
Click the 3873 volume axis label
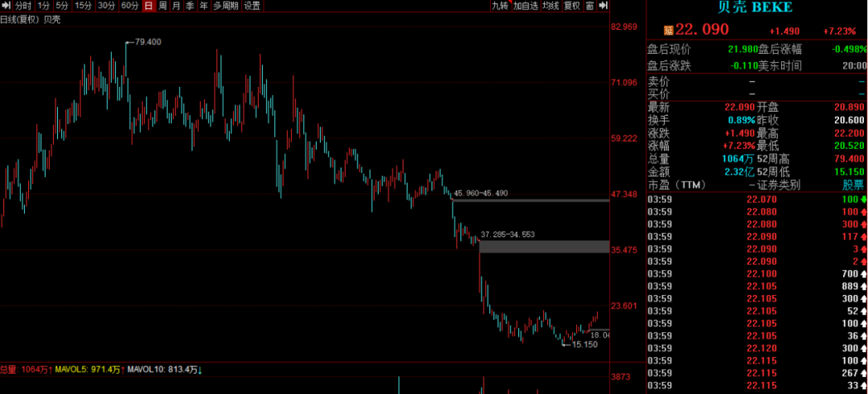pyautogui.click(x=621, y=377)
